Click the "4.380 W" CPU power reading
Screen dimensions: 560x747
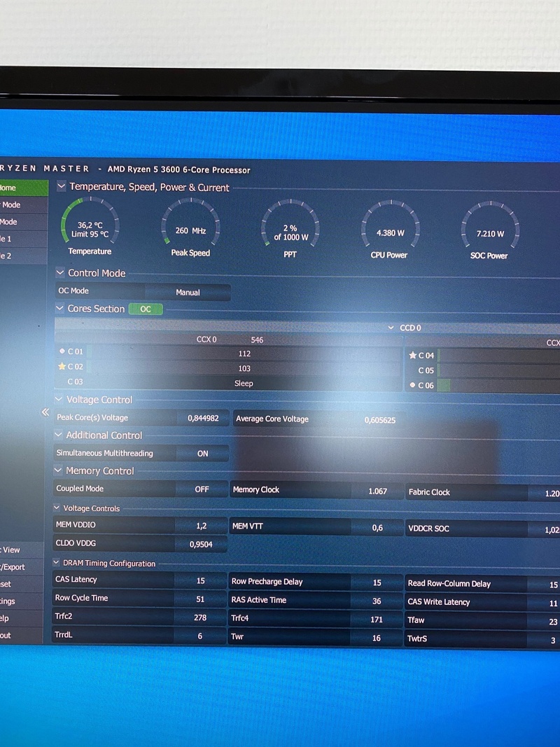pos(391,233)
